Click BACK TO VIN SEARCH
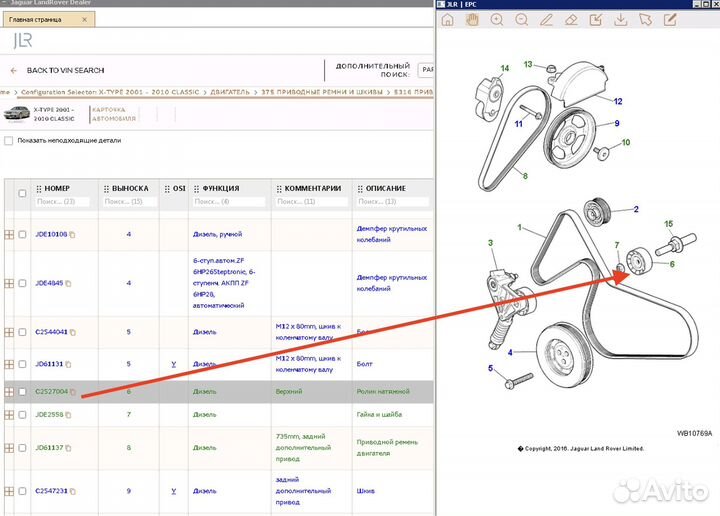The width and height of the screenshot is (720, 516). click(65, 71)
